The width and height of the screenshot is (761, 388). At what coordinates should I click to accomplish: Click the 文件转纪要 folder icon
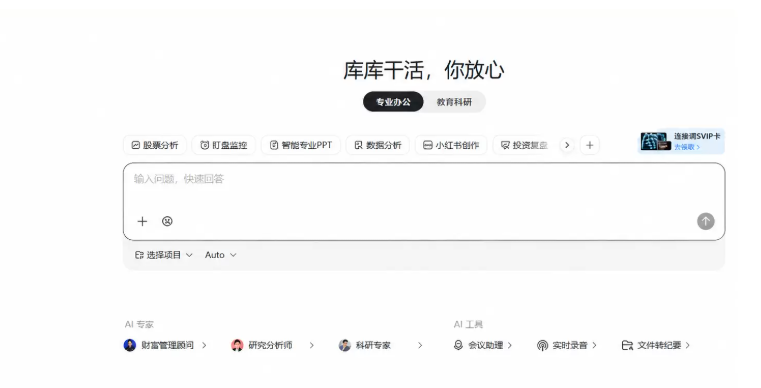(627, 345)
